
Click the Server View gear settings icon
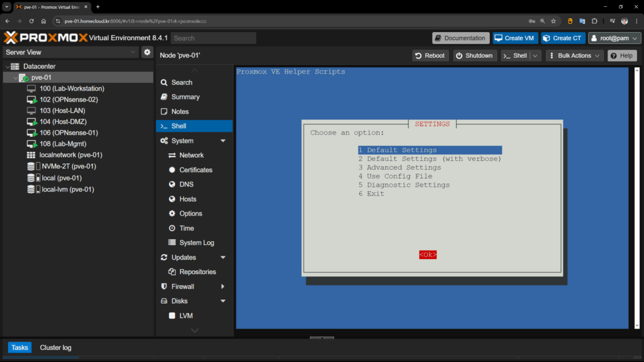point(147,52)
